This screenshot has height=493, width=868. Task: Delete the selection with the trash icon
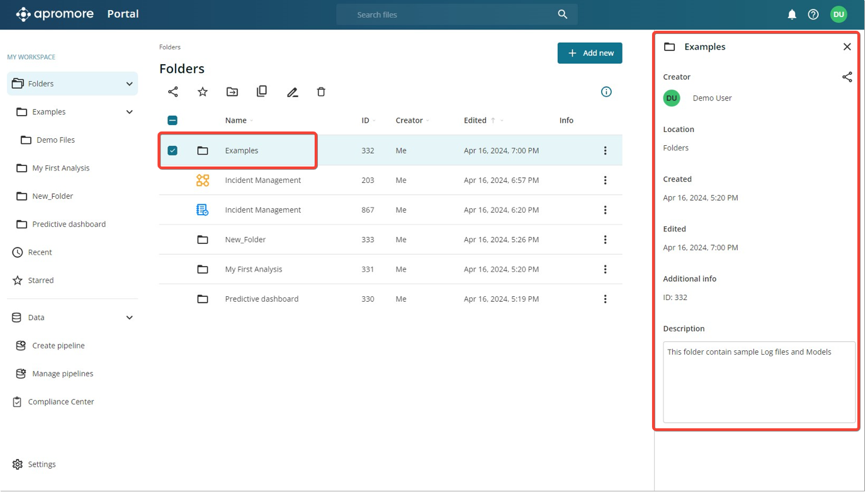[321, 92]
